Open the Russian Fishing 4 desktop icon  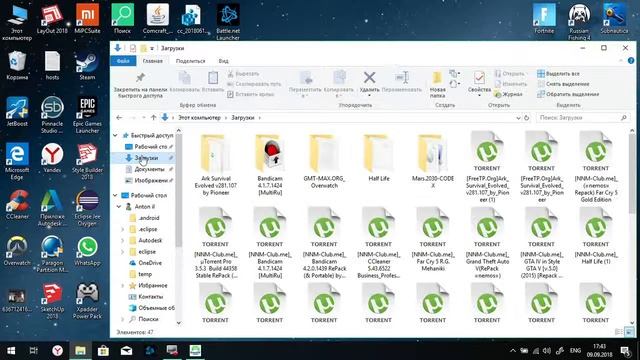tap(579, 22)
